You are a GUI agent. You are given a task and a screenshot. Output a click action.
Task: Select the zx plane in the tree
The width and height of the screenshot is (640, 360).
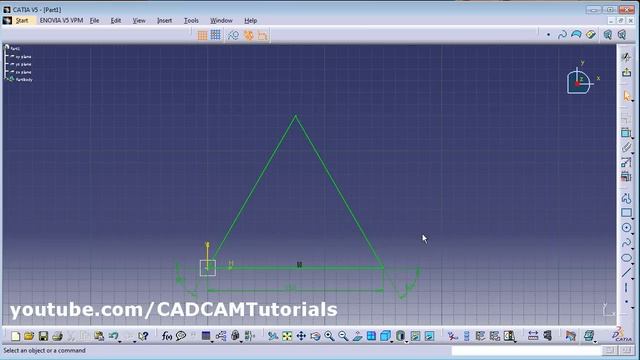click(x=23, y=72)
